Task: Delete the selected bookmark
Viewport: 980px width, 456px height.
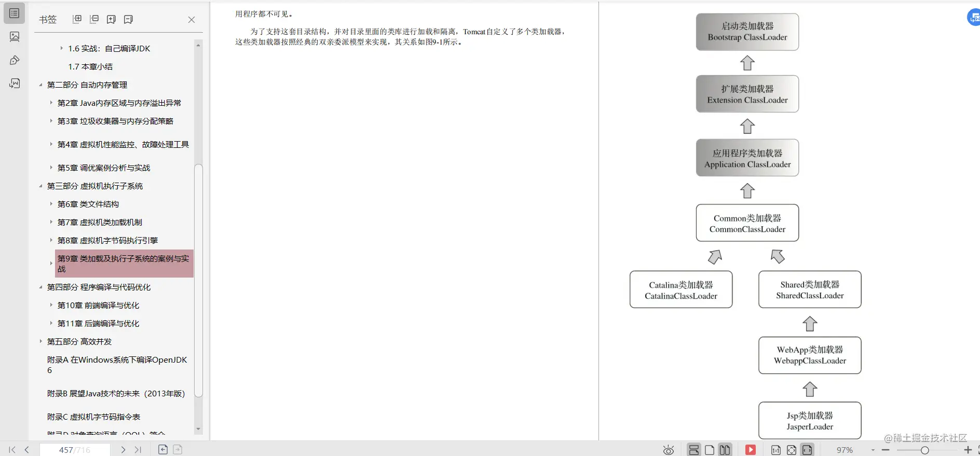Action: click(128, 19)
